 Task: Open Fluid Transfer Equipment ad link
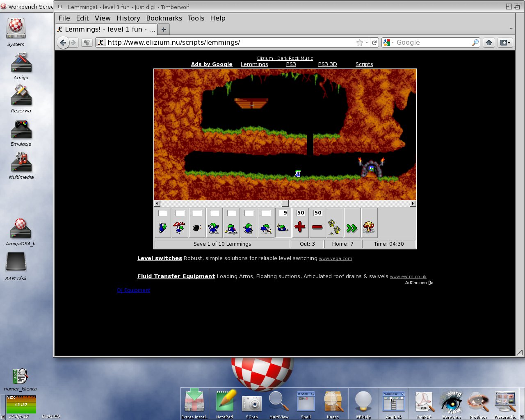(x=176, y=276)
